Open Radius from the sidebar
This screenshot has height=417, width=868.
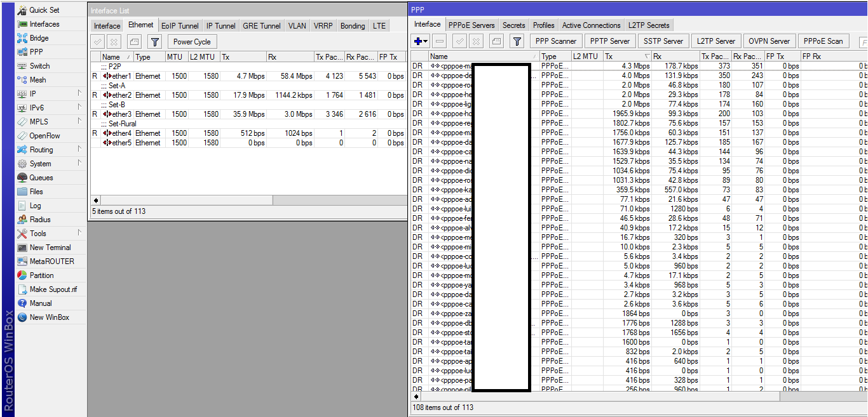pyautogui.click(x=40, y=220)
